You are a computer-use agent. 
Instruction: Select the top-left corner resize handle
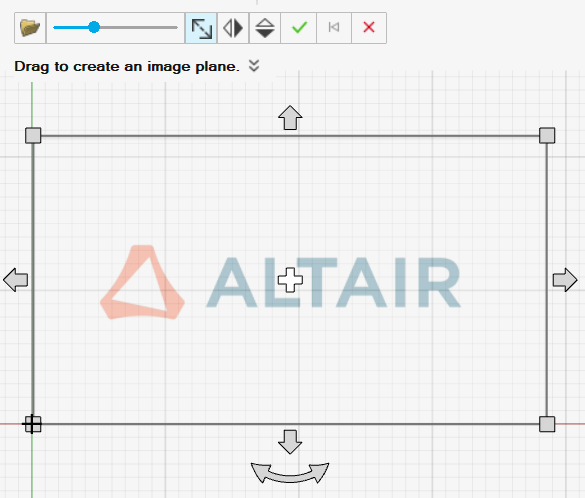pos(33,135)
